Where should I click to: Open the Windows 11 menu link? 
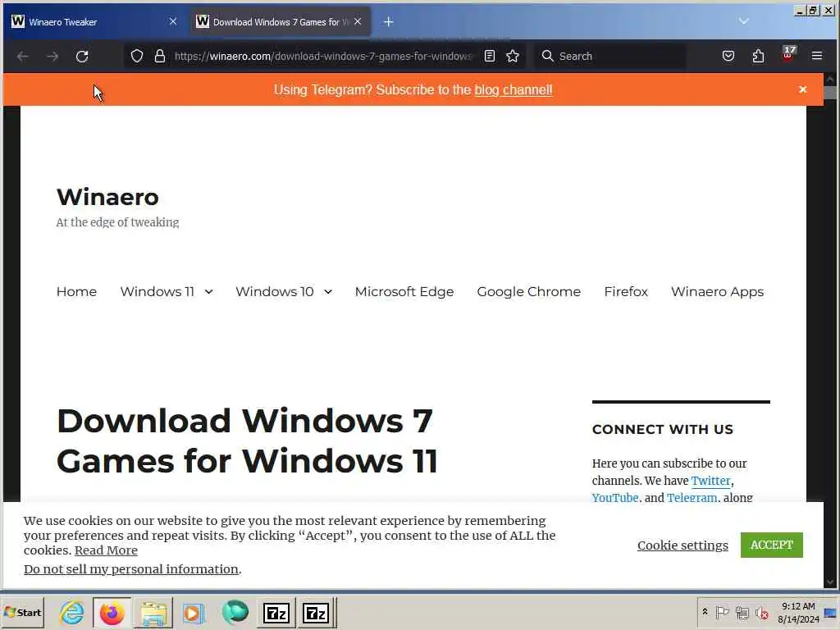click(157, 292)
